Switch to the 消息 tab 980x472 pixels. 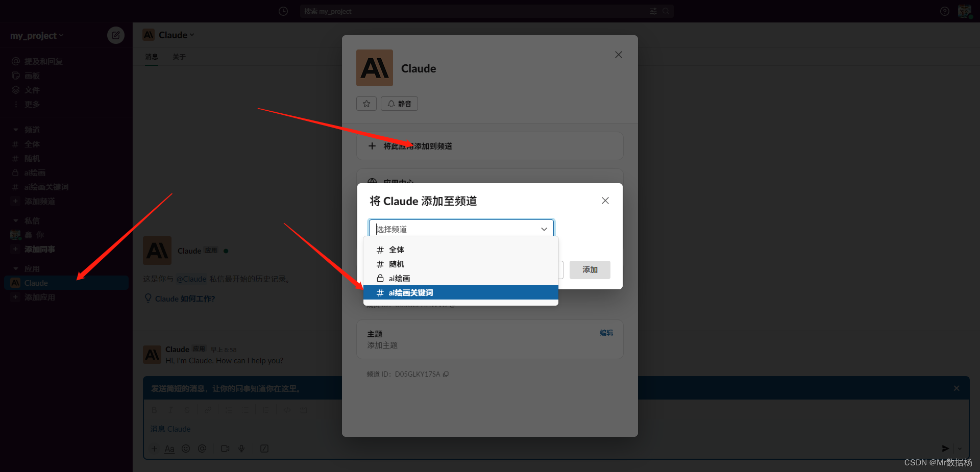pos(151,57)
